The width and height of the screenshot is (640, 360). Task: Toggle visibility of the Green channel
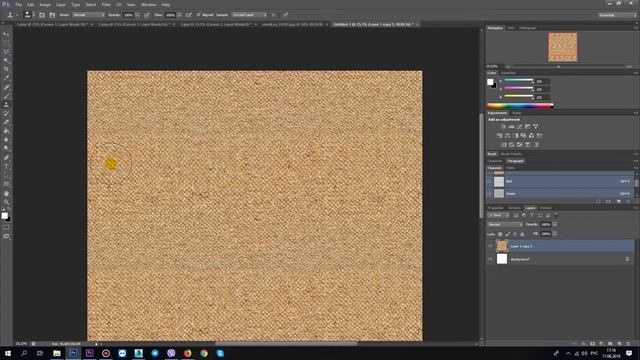(489, 193)
